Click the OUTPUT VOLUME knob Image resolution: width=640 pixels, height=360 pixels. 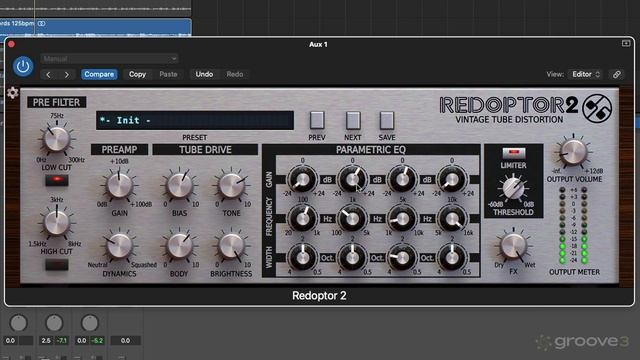tap(573, 152)
